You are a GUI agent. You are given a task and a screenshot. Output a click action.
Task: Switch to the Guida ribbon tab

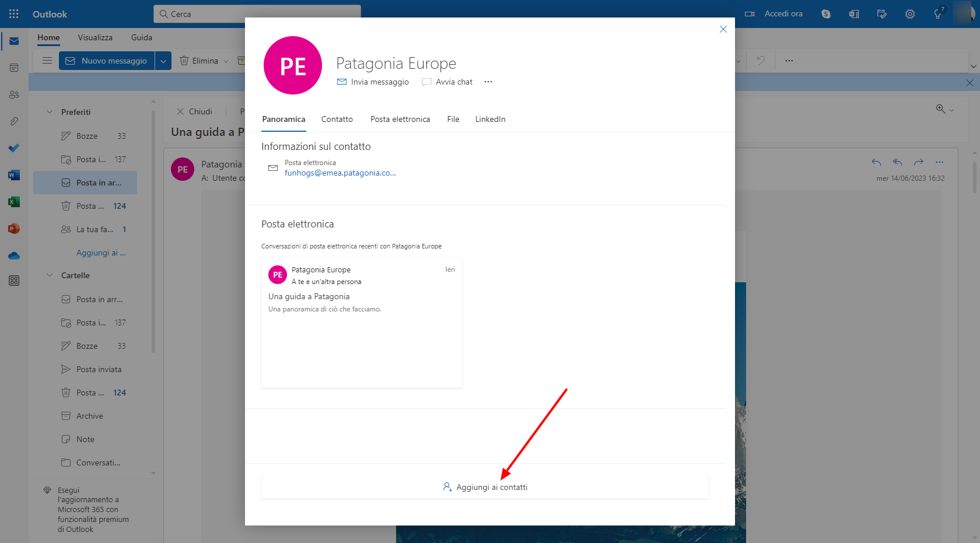tap(142, 37)
